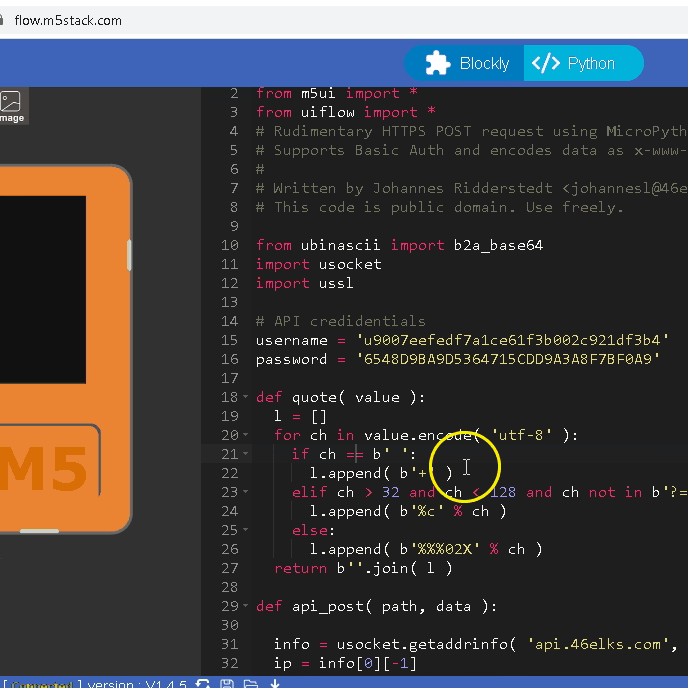
Task: Click the username credential string on line 15
Action: [x=512, y=340]
